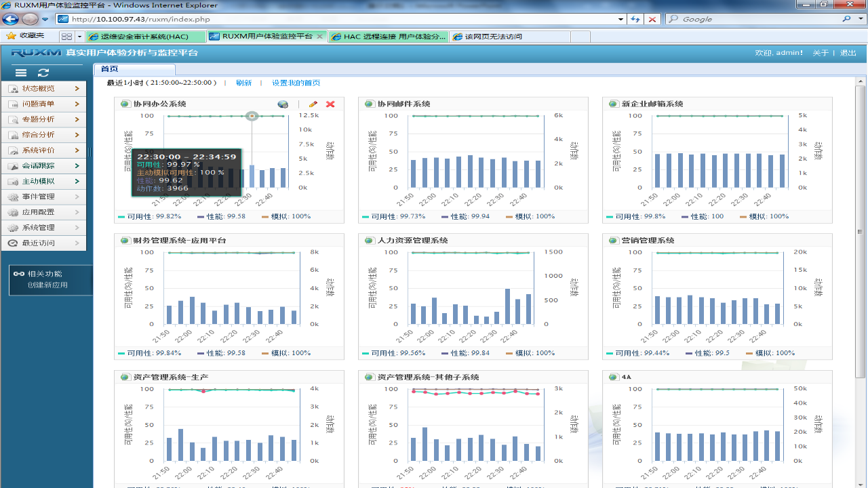Viewport: 868px width, 488px height.
Task: Click the 协同办公系统 panel title
Action: coord(159,104)
